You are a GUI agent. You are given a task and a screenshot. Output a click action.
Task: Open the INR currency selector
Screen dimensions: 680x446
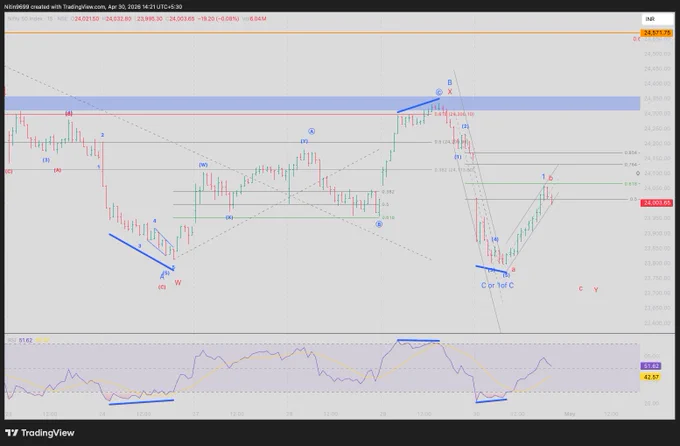[656, 19]
